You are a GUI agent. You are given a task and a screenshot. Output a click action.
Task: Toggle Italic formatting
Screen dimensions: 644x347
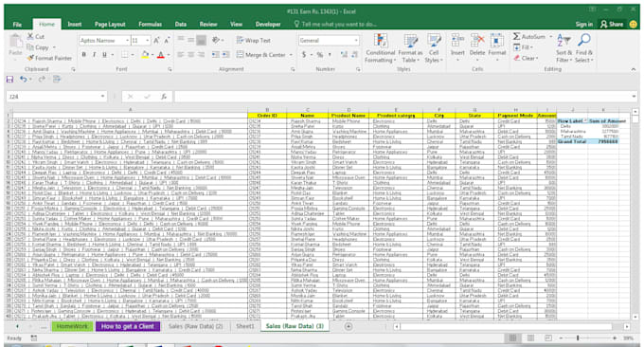pyautogui.click(x=94, y=55)
